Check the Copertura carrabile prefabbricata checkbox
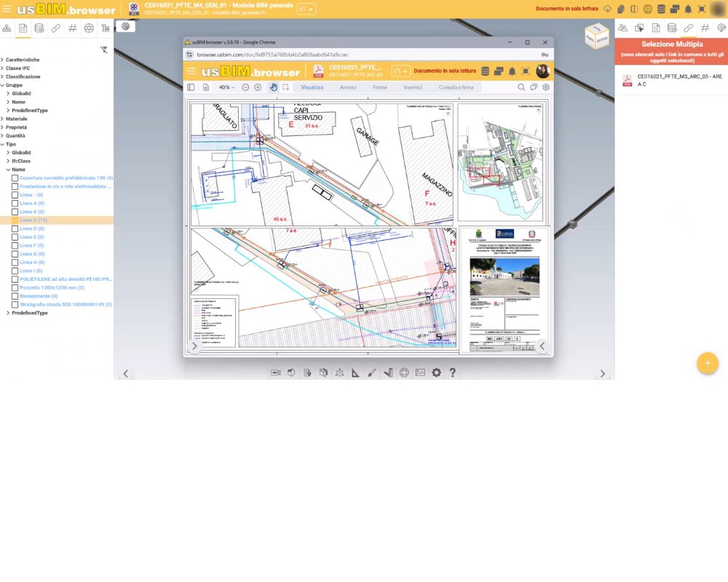This screenshot has width=728, height=582. 15,178
